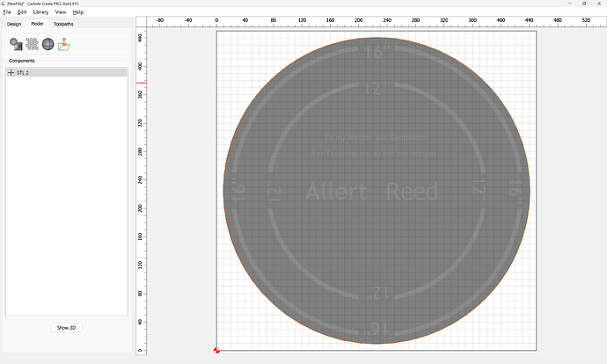Select the Texture pattern tool icon
Viewport: 607px width, 364px height.
coord(33,44)
